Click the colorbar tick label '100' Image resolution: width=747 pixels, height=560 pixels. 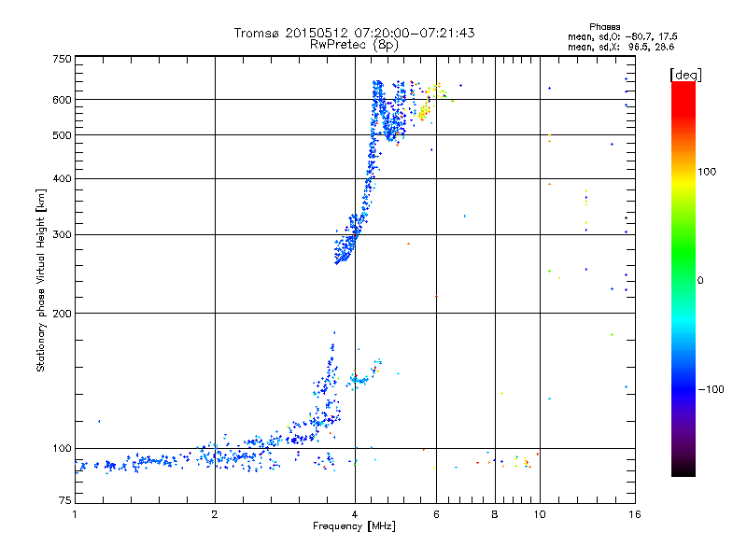click(707, 172)
